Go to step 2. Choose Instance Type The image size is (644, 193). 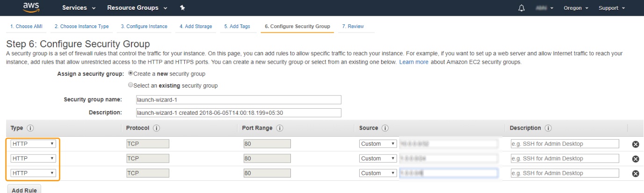click(x=81, y=26)
